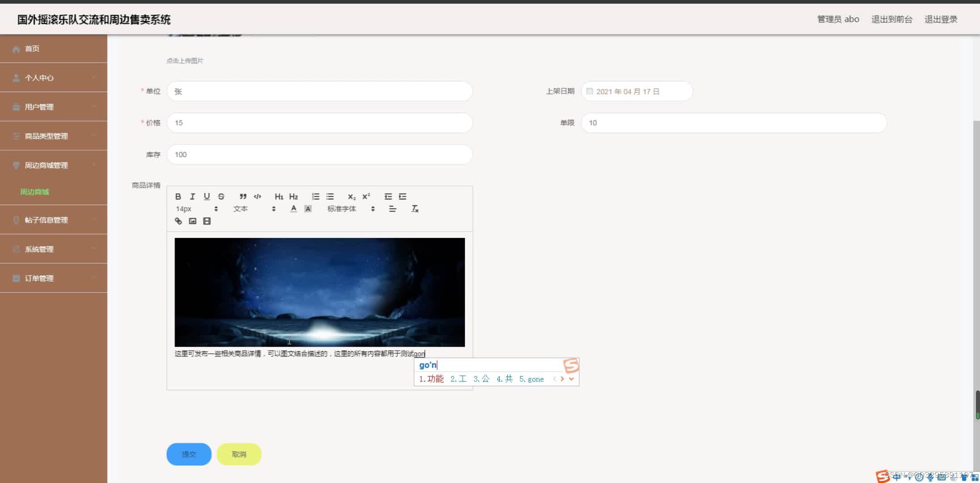The width and height of the screenshot is (980, 483).
Task: Insert an image in editor
Action: pos(192,221)
